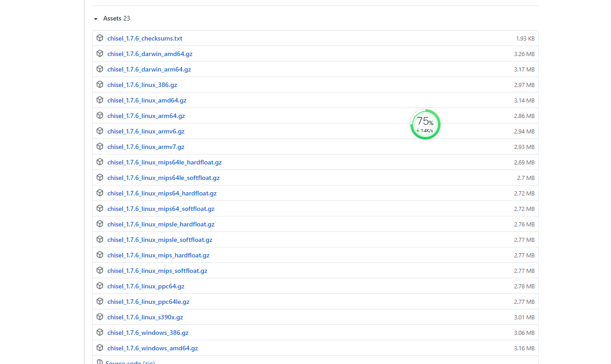Click the 2.7 MB size of mips64le_softfloat.gz
Viewport: 611px width, 364px height.
pyautogui.click(x=526, y=178)
